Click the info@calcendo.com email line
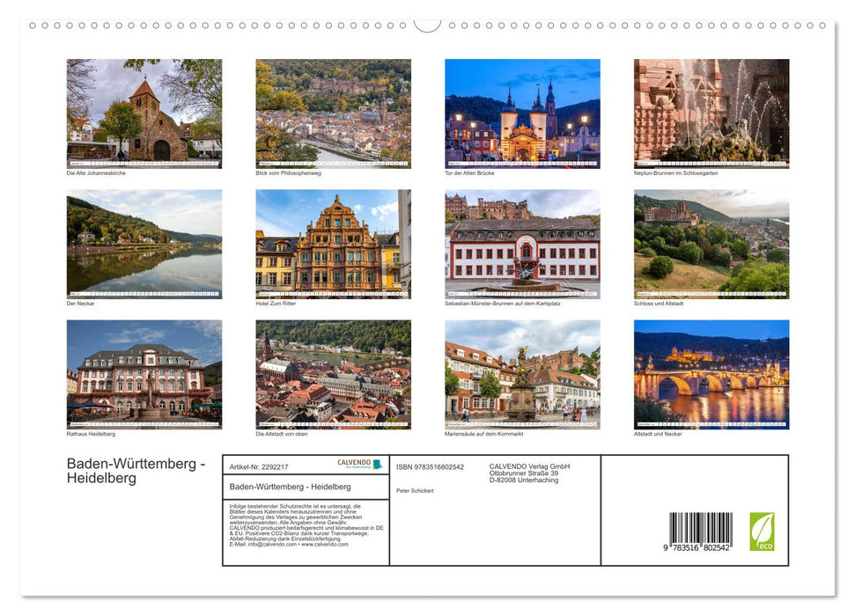Screen dimensions: 855x616 point(289,545)
